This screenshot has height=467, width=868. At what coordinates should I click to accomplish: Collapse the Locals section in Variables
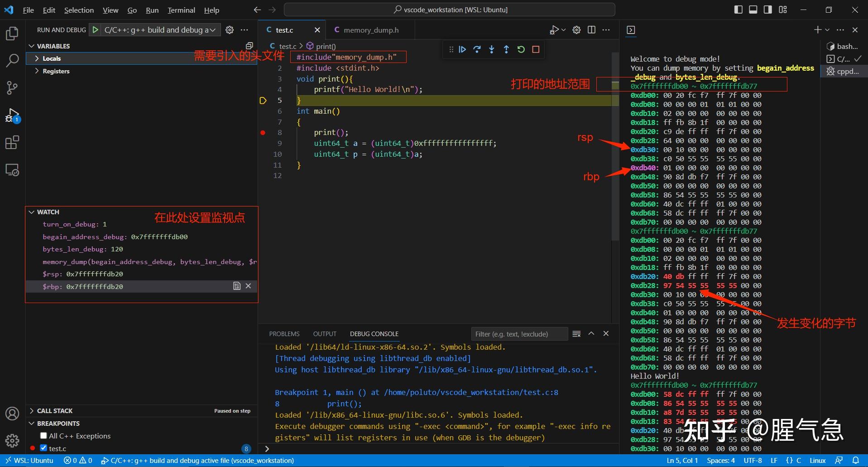point(36,58)
